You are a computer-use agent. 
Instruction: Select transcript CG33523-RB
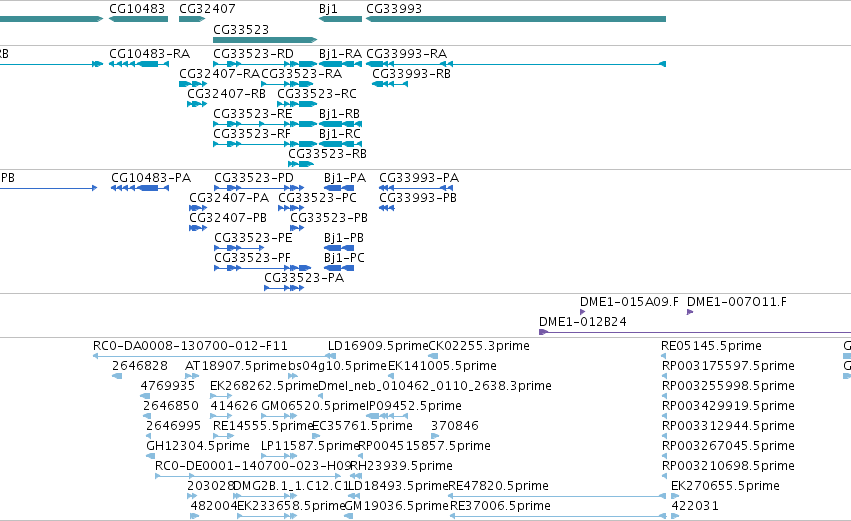coord(301,164)
